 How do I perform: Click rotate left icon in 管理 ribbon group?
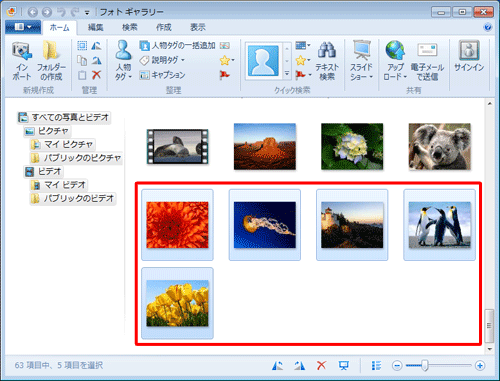[x=97, y=45]
